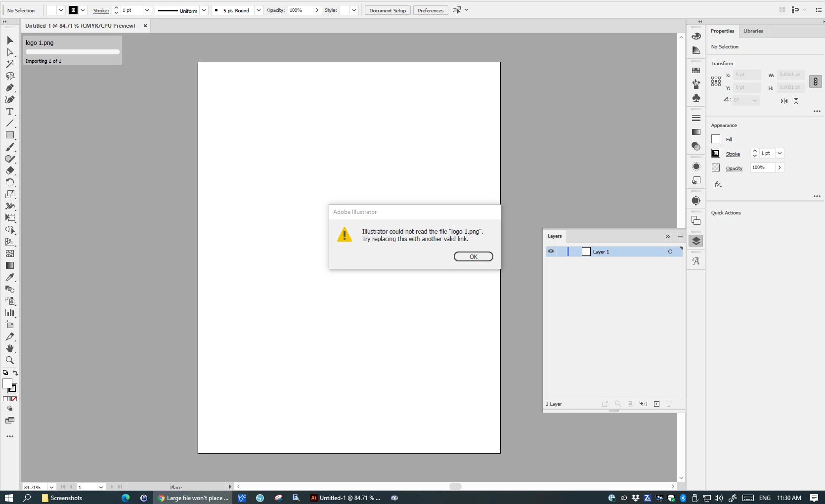Expand the Opacity slider arrow in control bar
The width and height of the screenshot is (825, 504).
tap(317, 10)
